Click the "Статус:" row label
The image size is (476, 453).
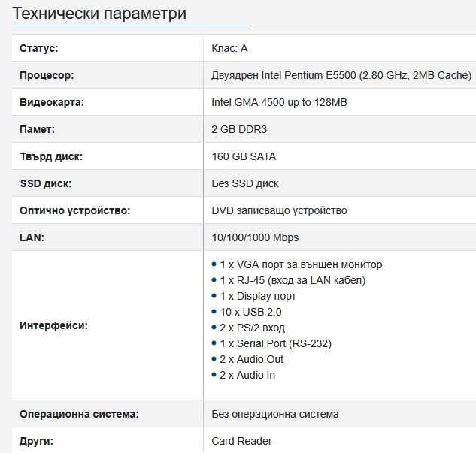click(38, 48)
